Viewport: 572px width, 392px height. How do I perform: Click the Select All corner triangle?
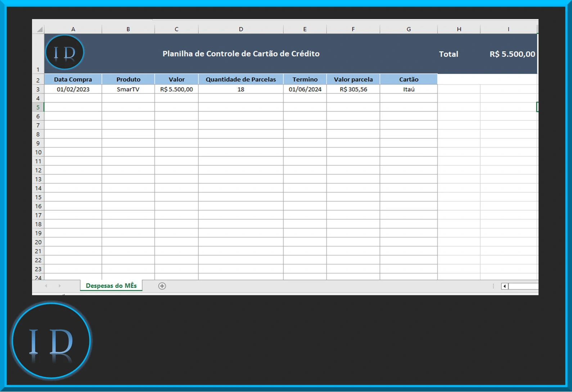(40, 30)
